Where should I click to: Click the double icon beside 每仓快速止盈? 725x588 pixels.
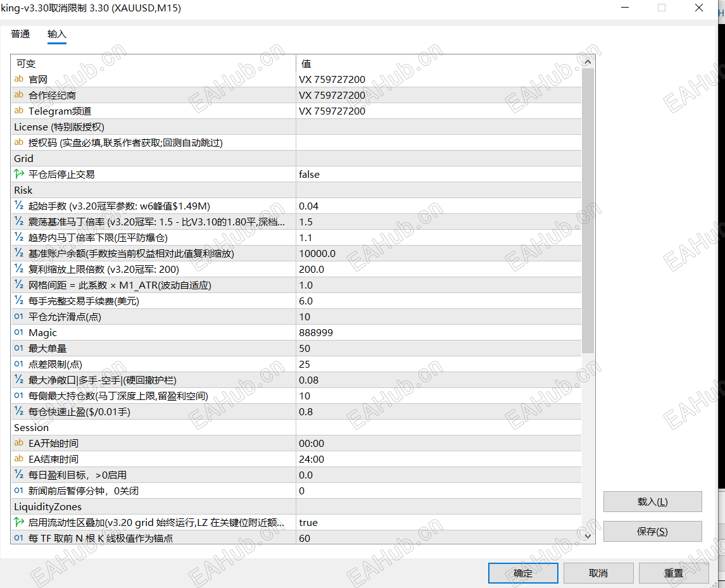pos(18,411)
